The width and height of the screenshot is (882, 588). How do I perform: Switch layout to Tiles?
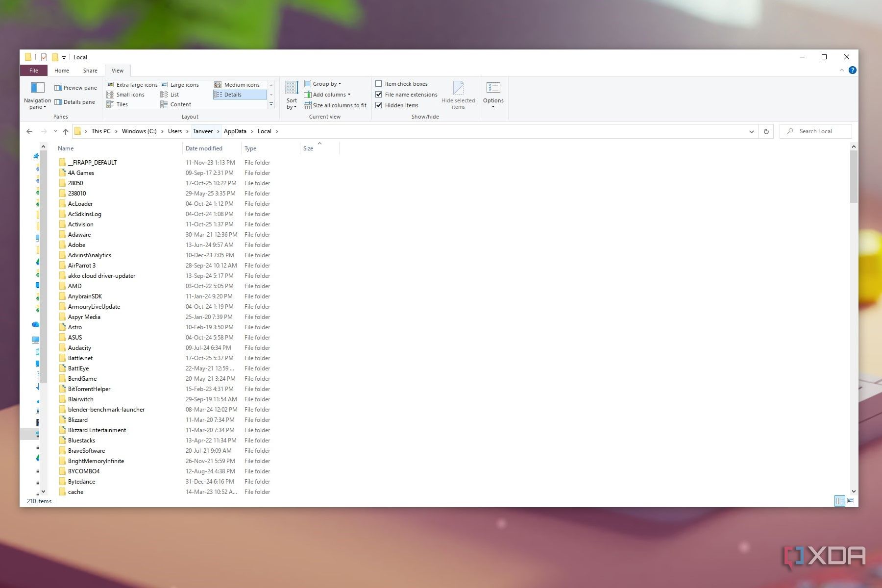(118, 104)
